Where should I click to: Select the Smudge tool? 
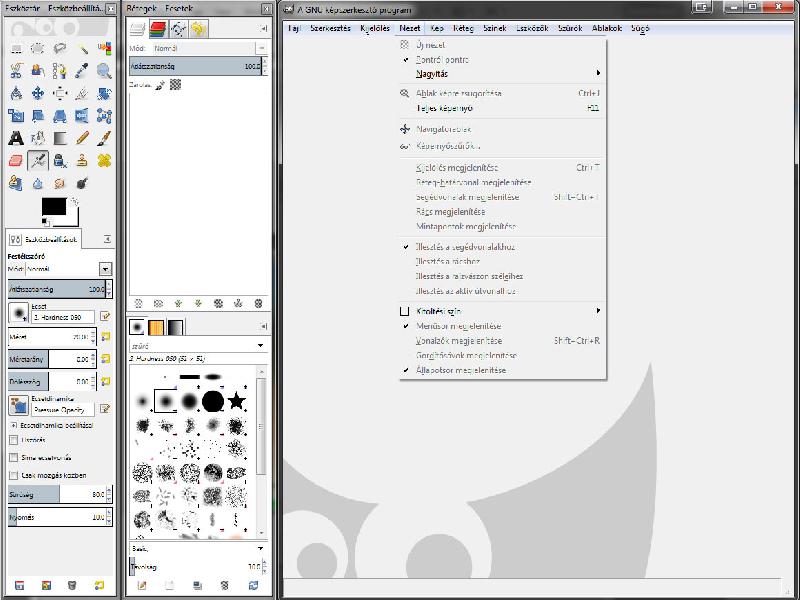60,183
